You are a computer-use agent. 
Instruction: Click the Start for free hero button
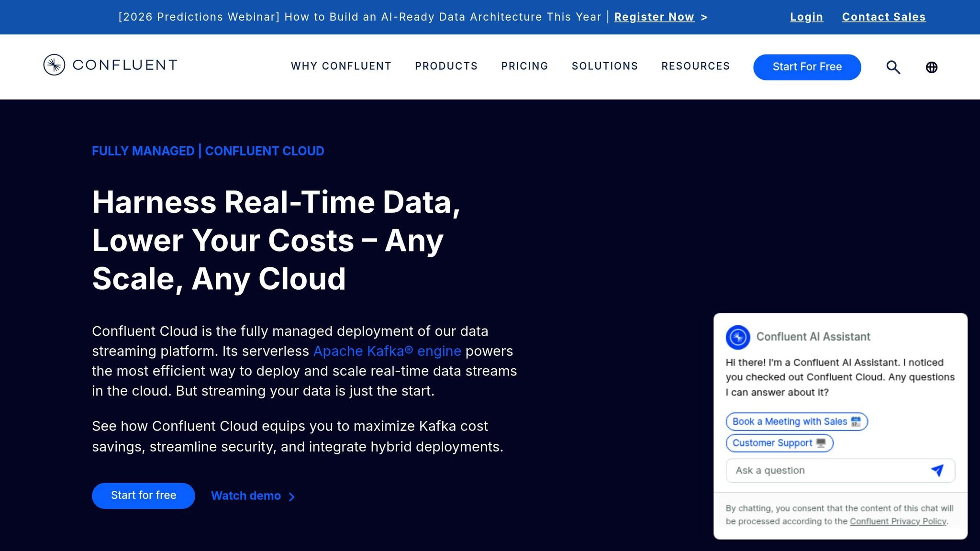coord(143,496)
